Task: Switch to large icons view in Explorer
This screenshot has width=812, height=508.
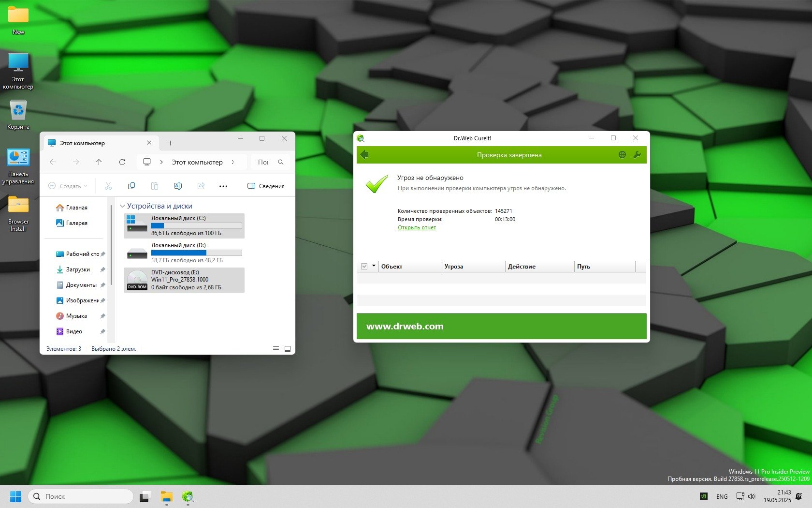Action: 288,349
